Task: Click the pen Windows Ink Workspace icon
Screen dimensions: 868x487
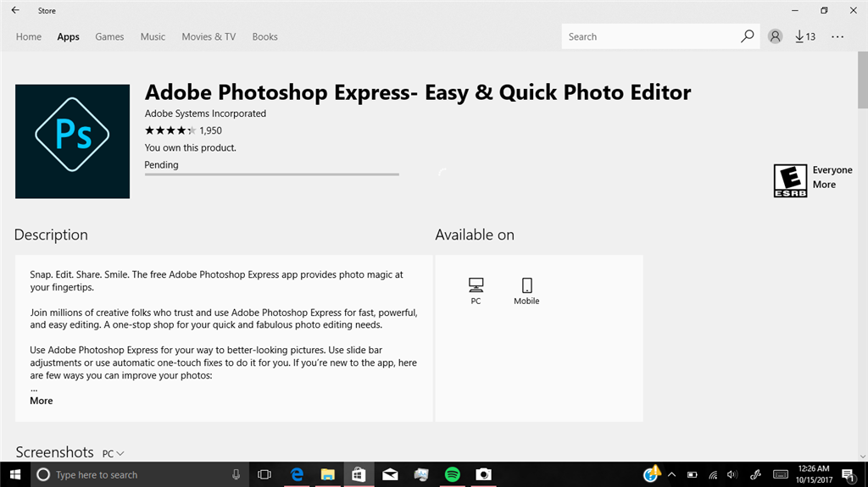Action: click(755, 475)
